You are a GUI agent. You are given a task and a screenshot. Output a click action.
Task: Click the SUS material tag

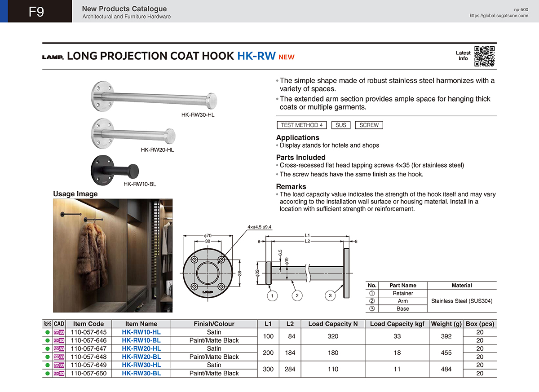(x=341, y=125)
